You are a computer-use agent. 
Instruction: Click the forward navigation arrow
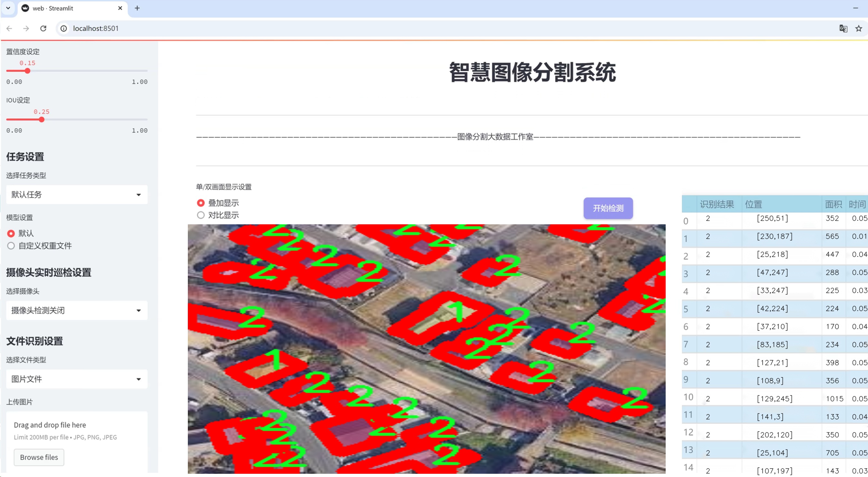click(x=26, y=28)
